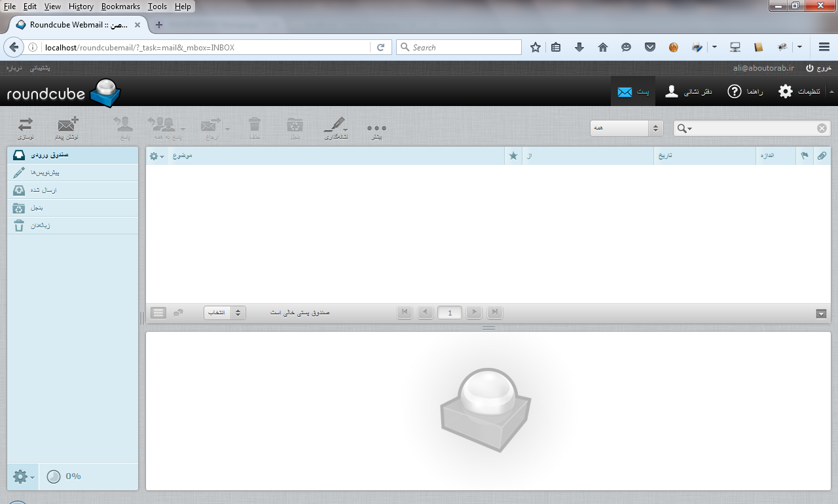Screen dimensions: 838x504
Task: Click the Compose message (نوشتن پیام) icon
Action: tap(67, 127)
